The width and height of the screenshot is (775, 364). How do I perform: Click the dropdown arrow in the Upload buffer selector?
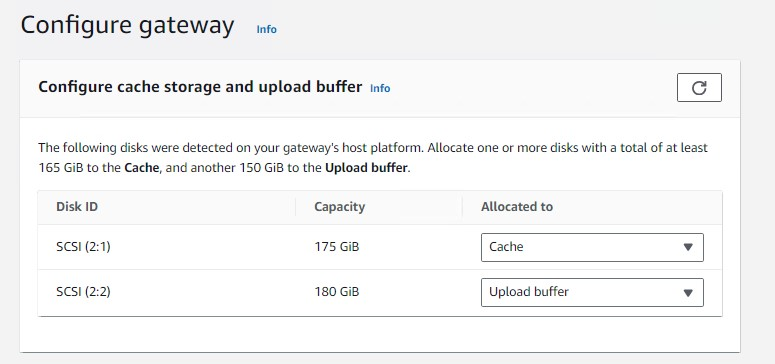(x=688, y=293)
